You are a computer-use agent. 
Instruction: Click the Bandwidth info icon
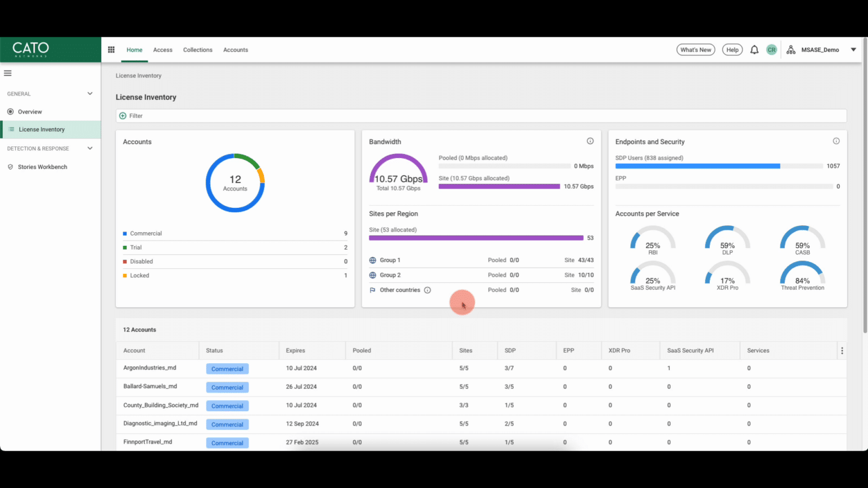coord(590,141)
